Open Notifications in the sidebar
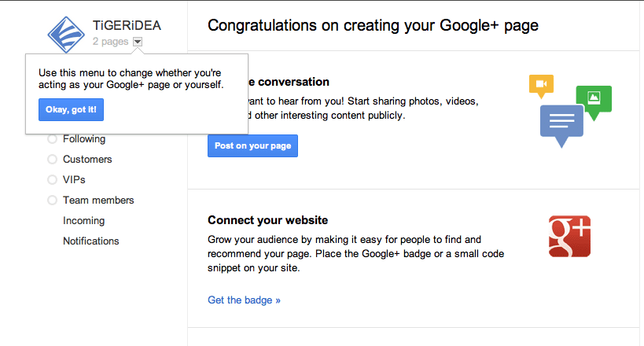Viewport: 644px width, 346px height. click(x=91, y=241)
